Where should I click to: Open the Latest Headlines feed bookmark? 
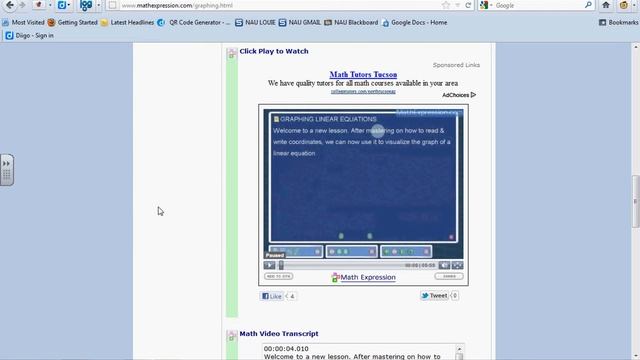(127, 22)
